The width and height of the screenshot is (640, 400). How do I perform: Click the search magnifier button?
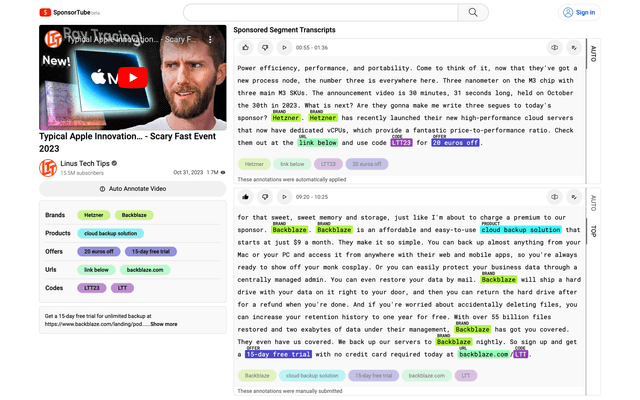pos(473,13)
